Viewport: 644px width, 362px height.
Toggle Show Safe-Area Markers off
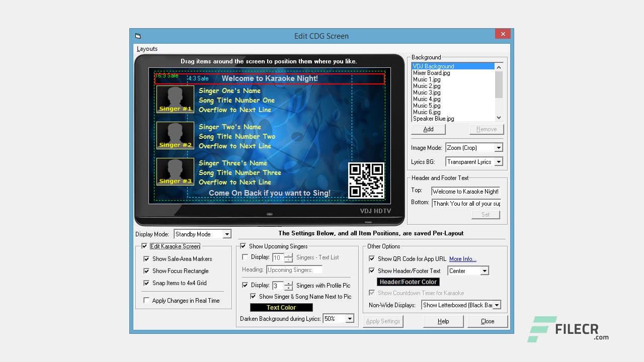[x=146, y=259]
